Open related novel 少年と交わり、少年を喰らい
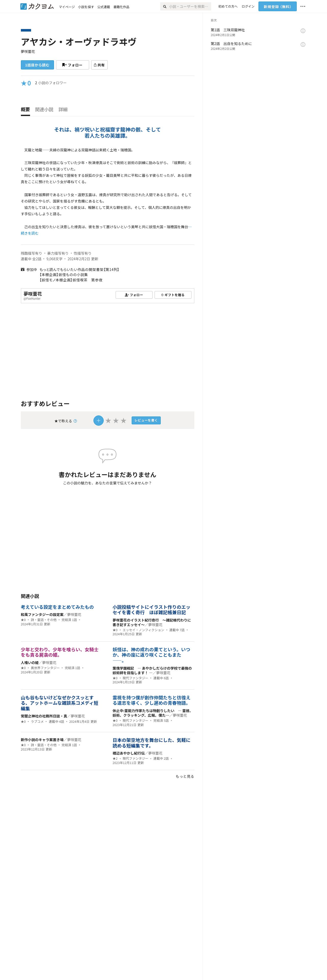327x980 pixels. click(x=59, y=652)
